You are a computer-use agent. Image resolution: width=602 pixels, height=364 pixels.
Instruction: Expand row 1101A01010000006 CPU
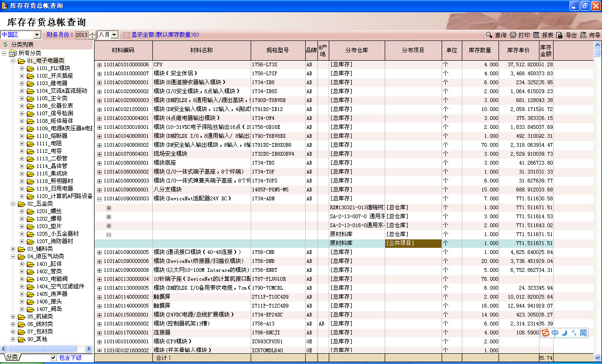pos(99,64)
